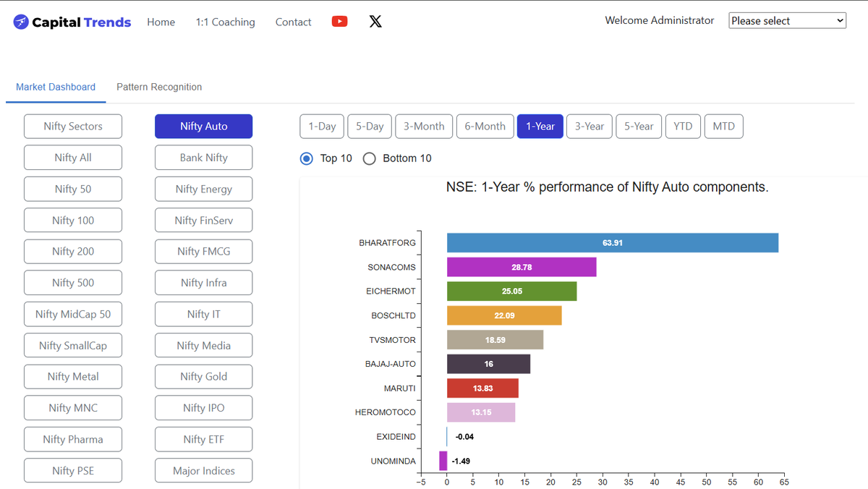Click the EICHERMOT 25.05 bar
868x489 pixels.
click(512, 291)
